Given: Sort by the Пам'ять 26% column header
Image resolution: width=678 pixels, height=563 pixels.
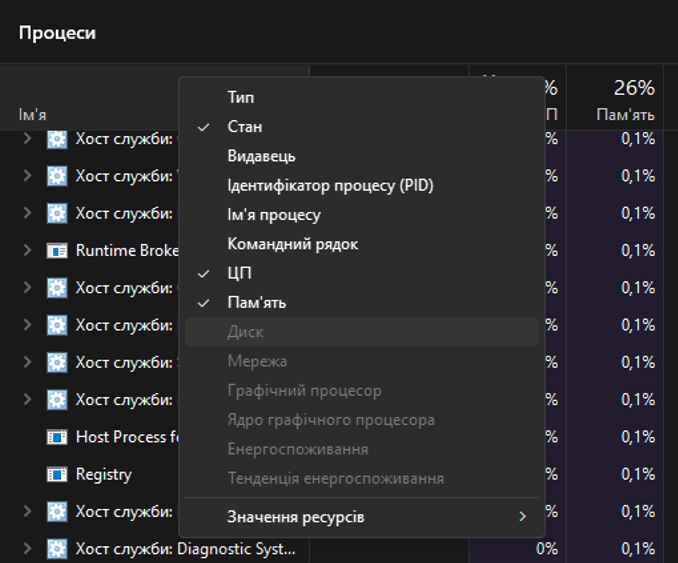Looking at the screenshot, I should [x=625, y=100].
